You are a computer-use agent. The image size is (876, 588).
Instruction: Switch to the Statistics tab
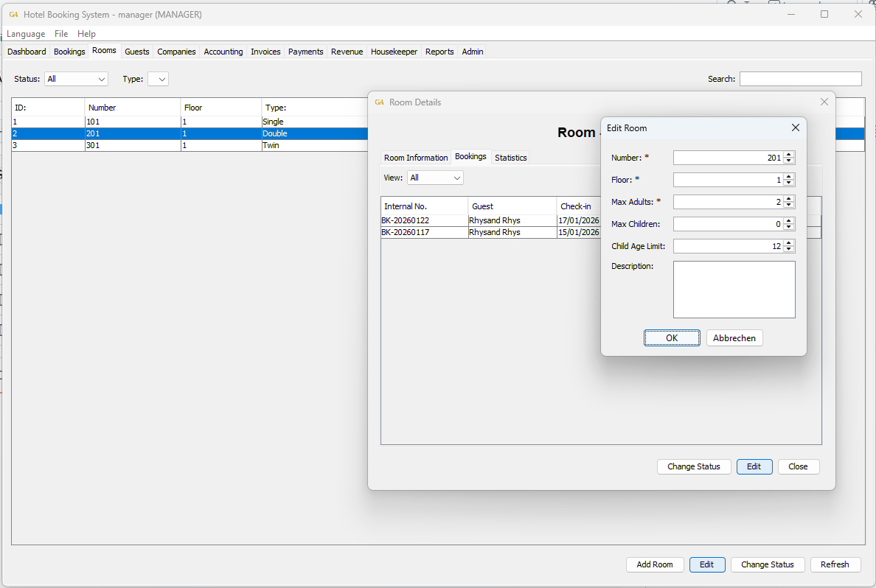coord(510,158)
